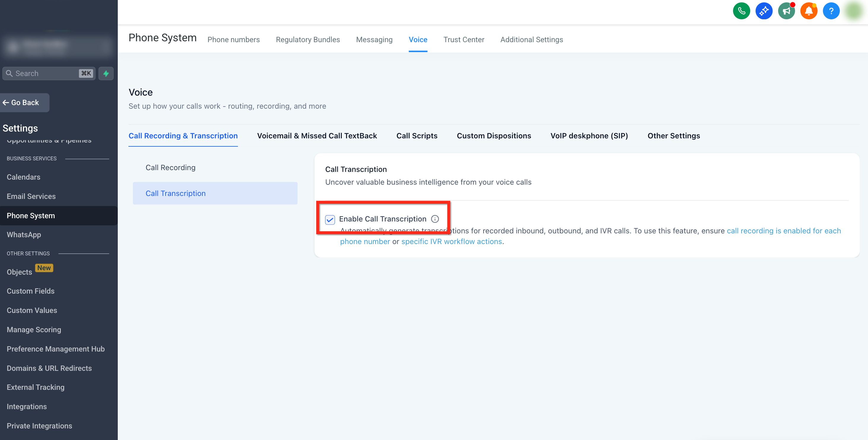The width and height of the screenshot is (868, 440).
Task: Click the blue help question mark icon
Action: coord(831,11)
